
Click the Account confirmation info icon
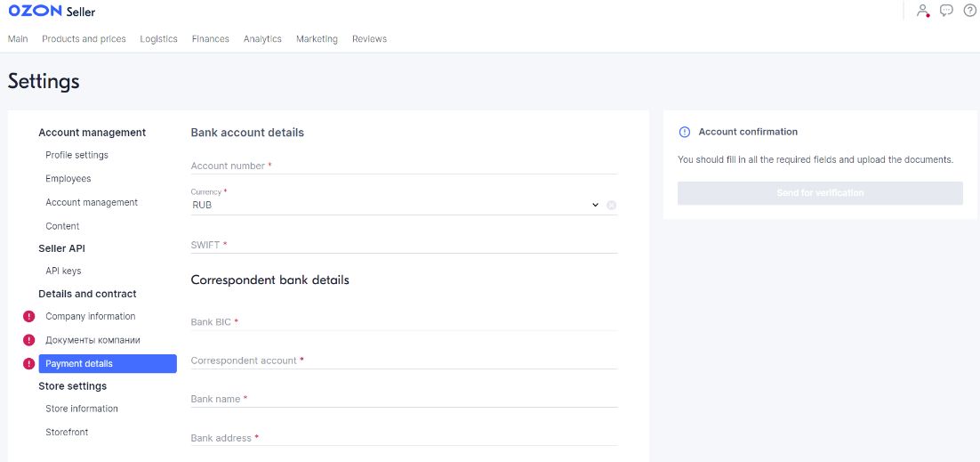685,132
